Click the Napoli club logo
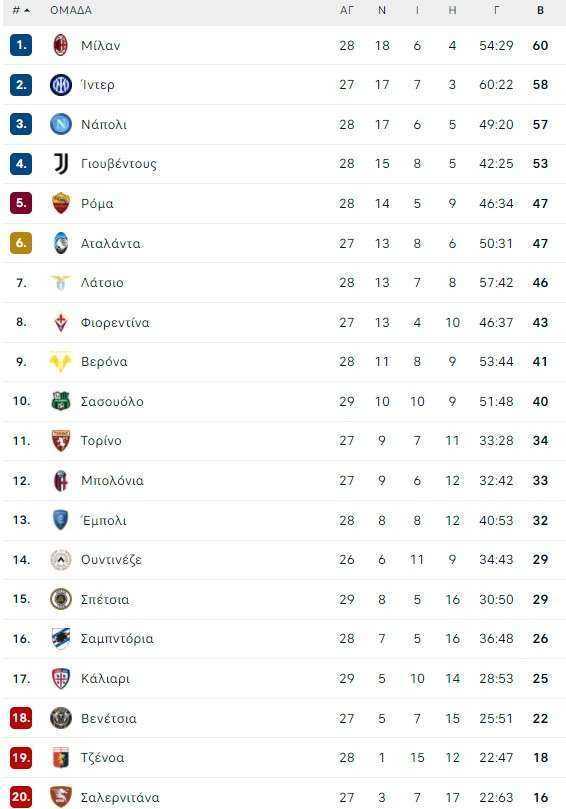The image size is (566, 809). 61,124
